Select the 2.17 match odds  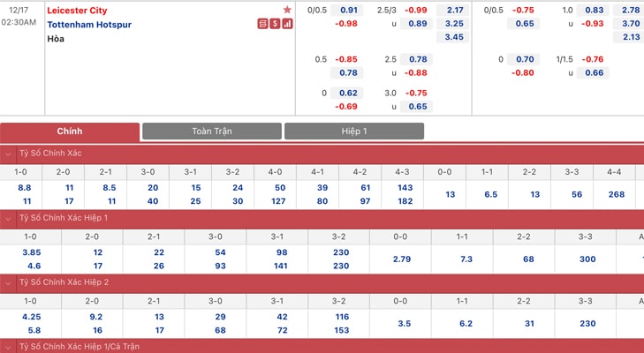pyautogui.click(x=454, y=9)
